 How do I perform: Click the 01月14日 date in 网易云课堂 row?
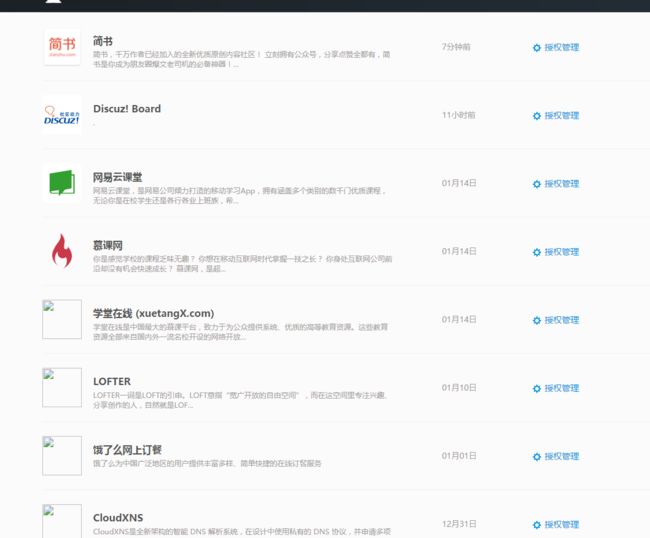(459, 183)
